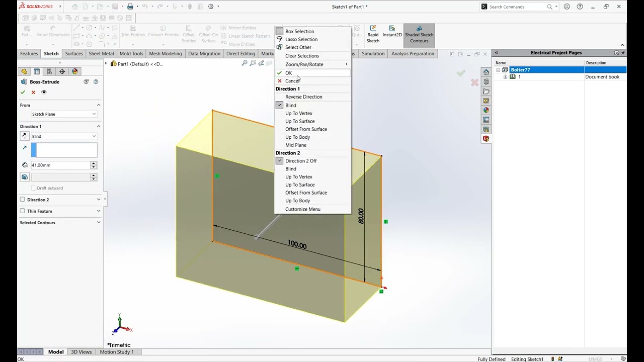Viewport: 644px width, 362px height.
Task: Open Zoom/Pan/Rotate submenu
Action: pyautogui.click(x=312, y=64)
